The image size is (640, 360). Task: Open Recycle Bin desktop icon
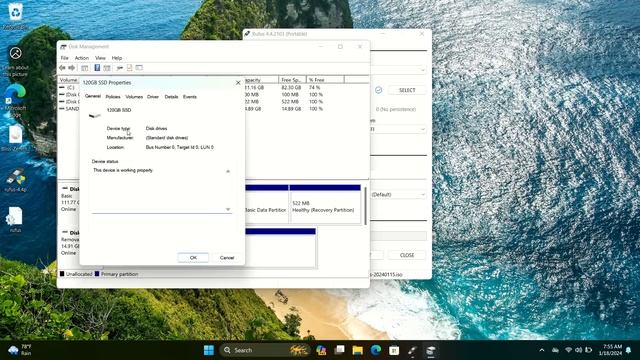[16, 16]
